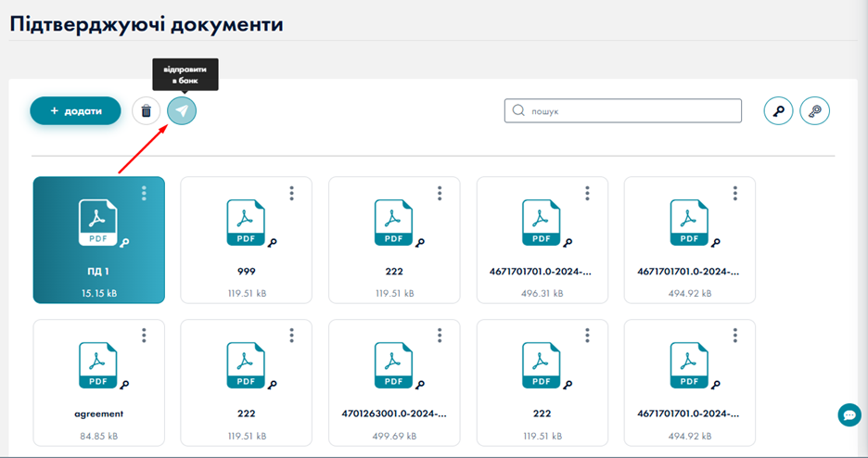The height and width of the screenshot is (458, 868).
Task: Click the trash delete icon
Action: point(146,111)
